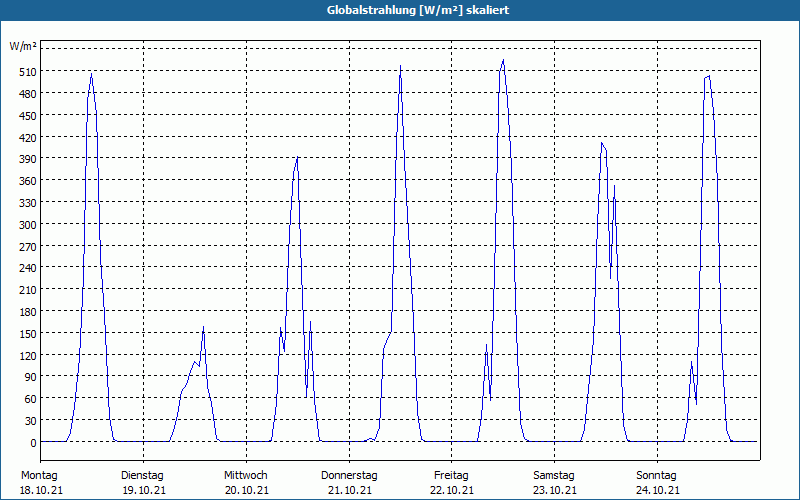
Task: Select the date label 21.10.21
Action: pyautogui.click(x=350, y=490)
